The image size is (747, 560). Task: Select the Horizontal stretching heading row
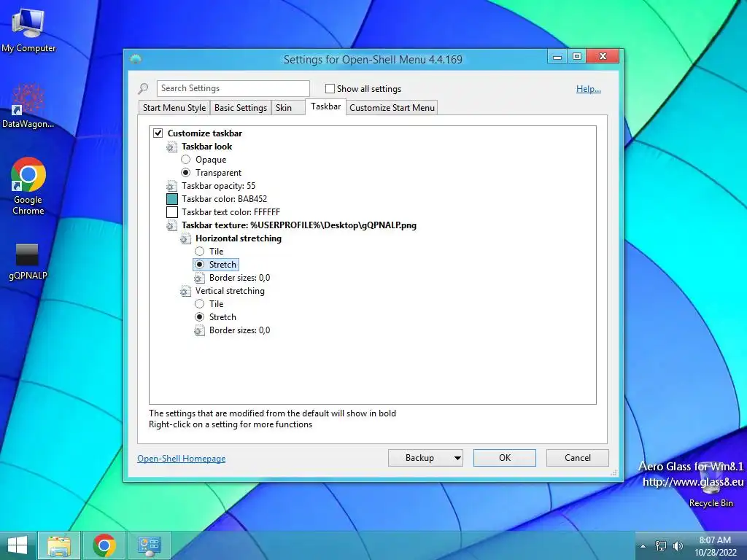click(x=239, y=238)
